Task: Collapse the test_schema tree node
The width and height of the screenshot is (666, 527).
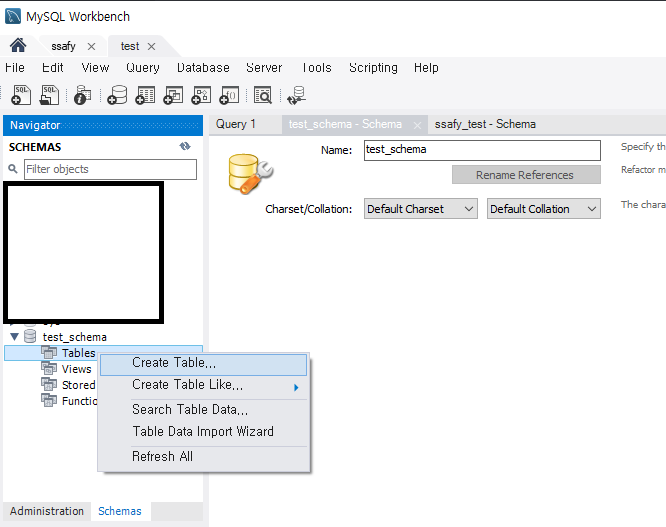Action: [14, 337]
